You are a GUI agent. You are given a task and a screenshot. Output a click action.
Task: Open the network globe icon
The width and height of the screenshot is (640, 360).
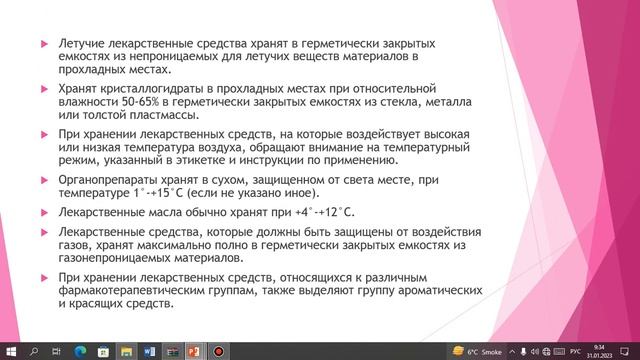coord(546,351)
